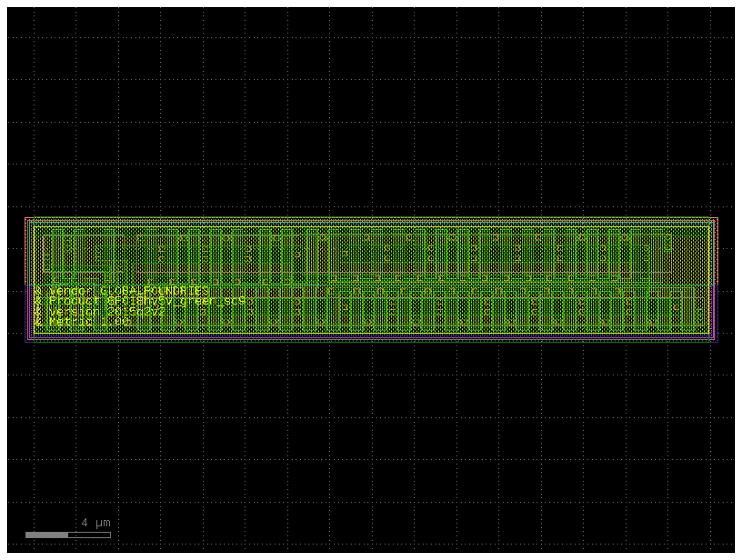This screenshot has width=742, height=560.
Task: Click the '& Vendor GLOBALFOUNDRIES' layout label
Action: pos(121,290)
